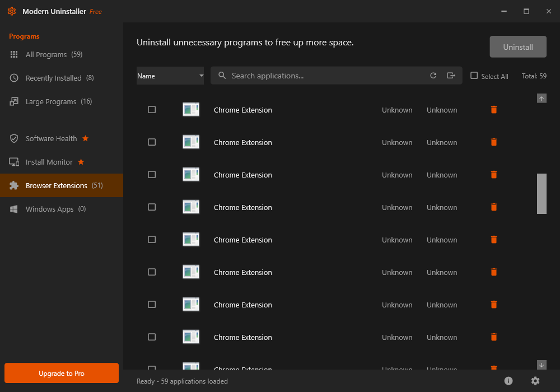Select Browser Extensions in sidebar

click(62, 186)
